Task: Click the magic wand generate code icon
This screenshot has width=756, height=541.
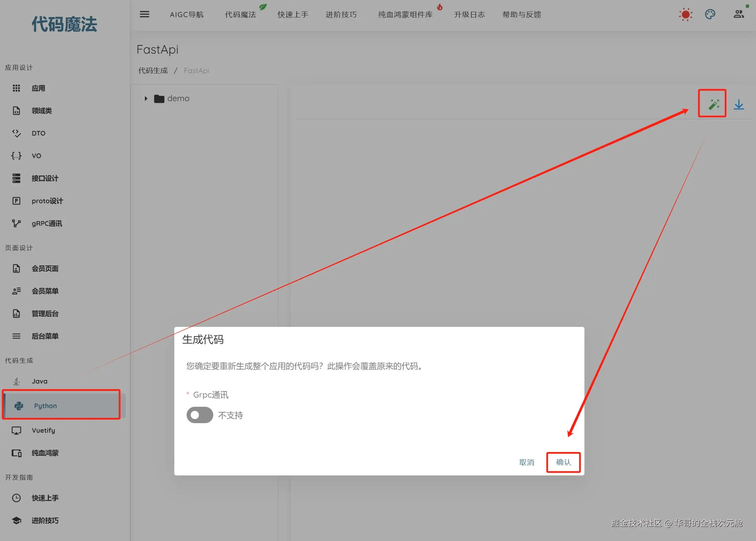Action: pos(713,104)
